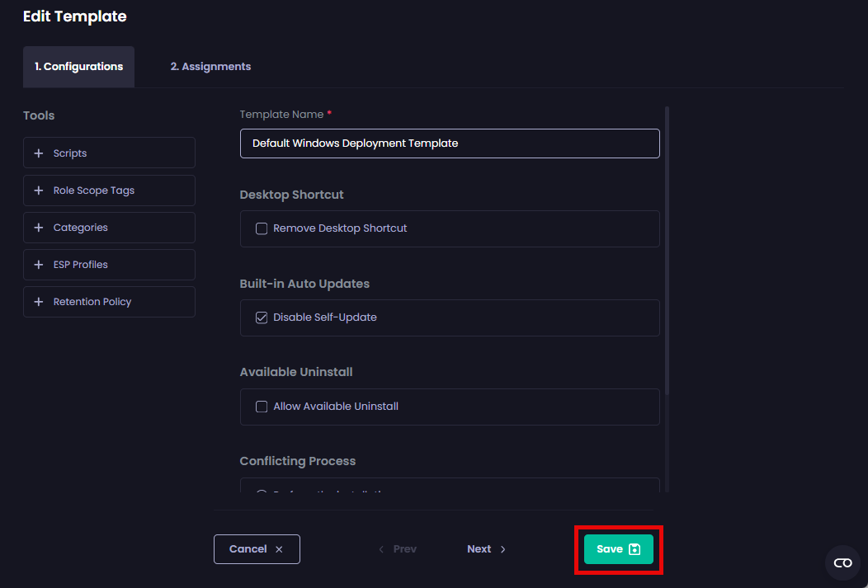The image size is (868, 588).
Task: Click the form's vertical scrollbar
Action: click(667, 247)
